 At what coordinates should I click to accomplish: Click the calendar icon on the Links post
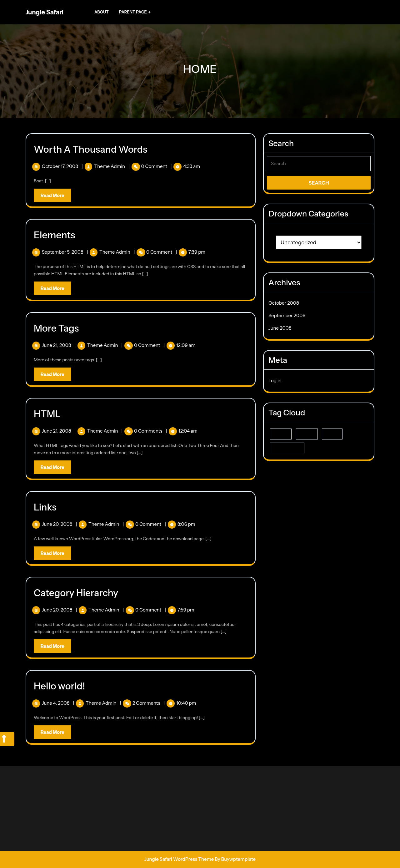pos(36,525)
